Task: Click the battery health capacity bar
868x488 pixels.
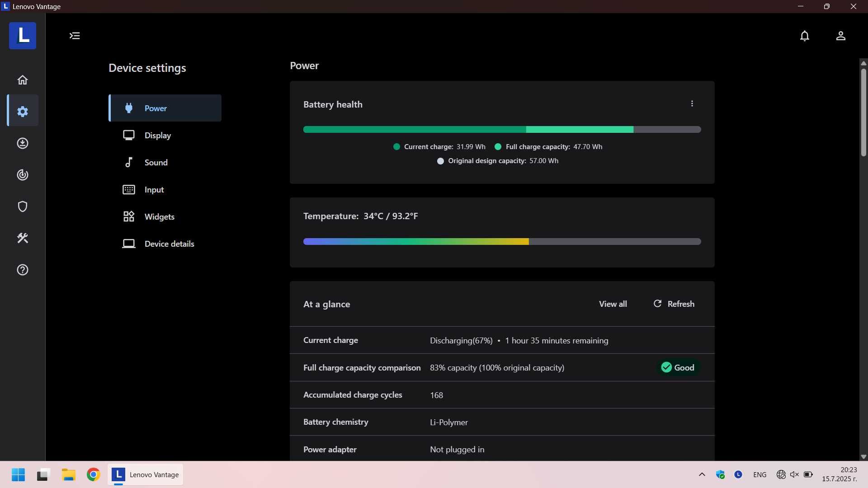Action: [x=502, y=130]
